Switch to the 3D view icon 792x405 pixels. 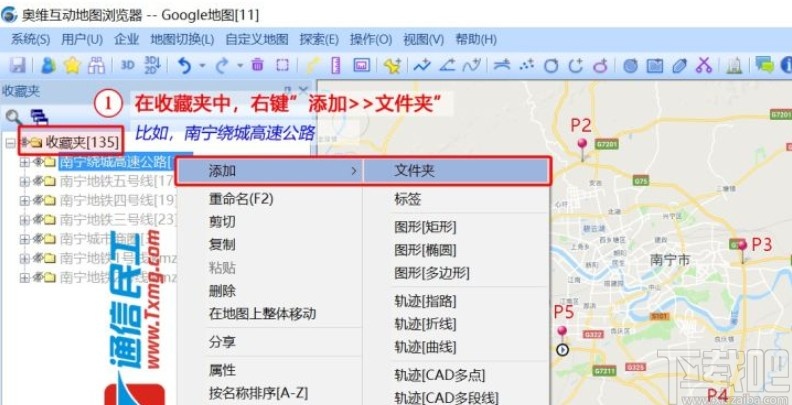(128, 65)
